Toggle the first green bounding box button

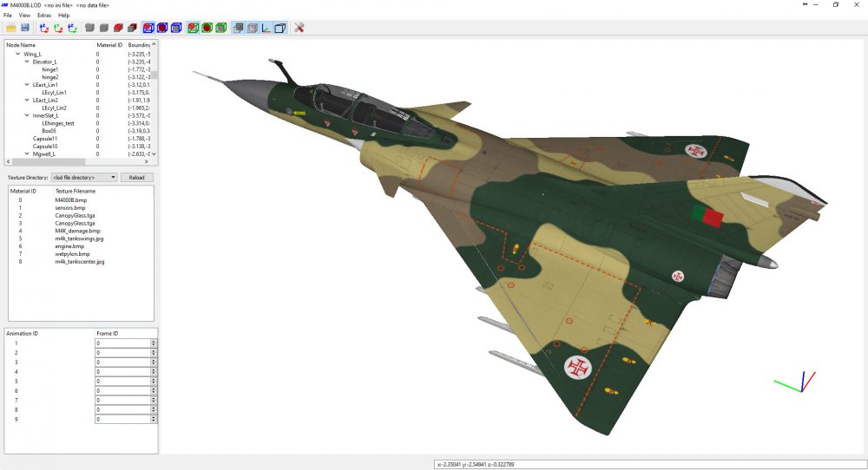click(193, 28)
